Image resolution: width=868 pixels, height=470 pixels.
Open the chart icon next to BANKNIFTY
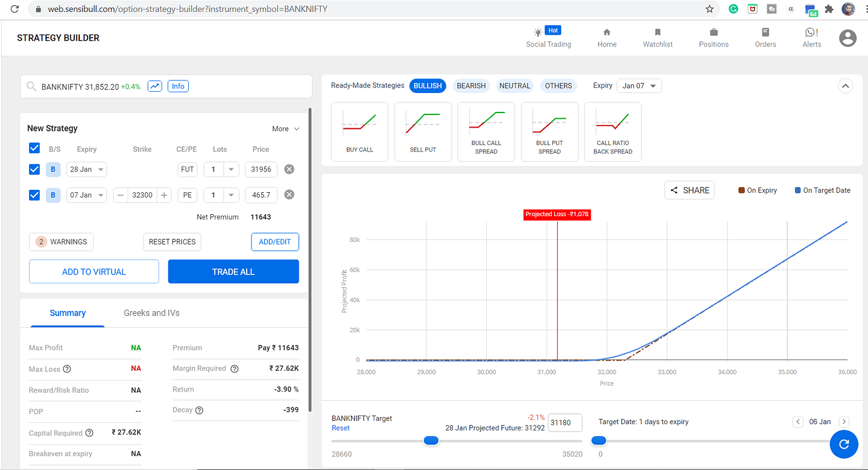(x=155, y=86)
